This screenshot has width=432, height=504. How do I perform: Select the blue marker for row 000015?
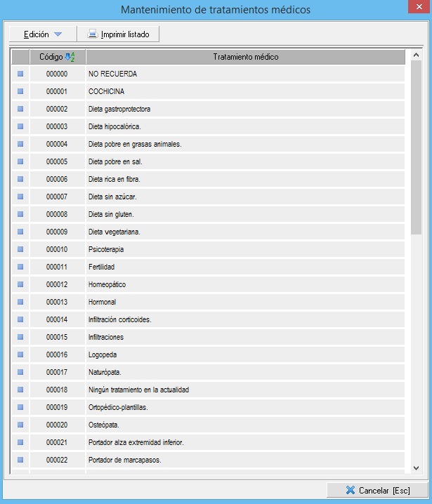tap(20, 337)
